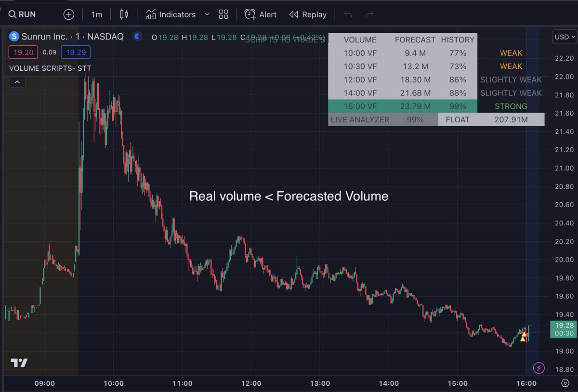
Task: Open the USD currency dropdown
Action: pyautogui.click(x=565, y=37)
